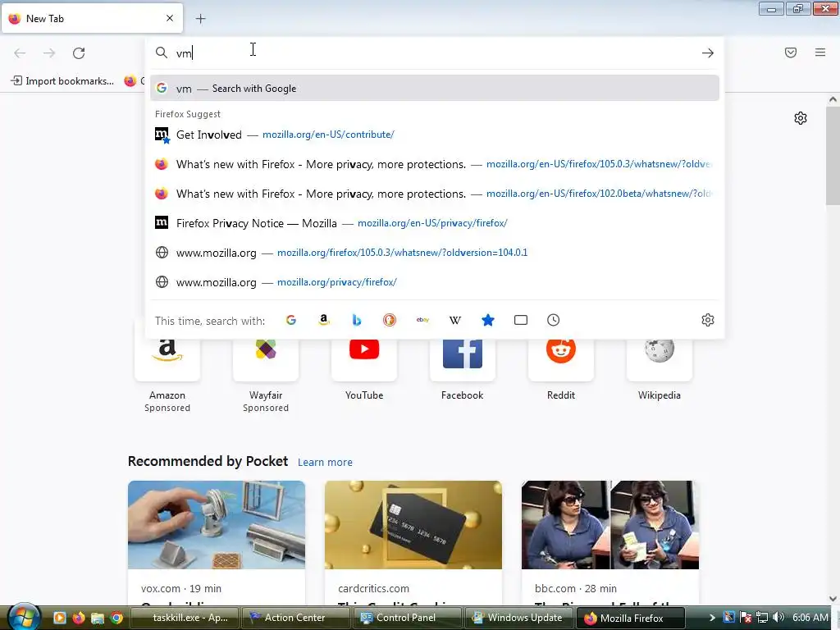Search history using the clock icon
840x630 pixels.
(554, 321)
